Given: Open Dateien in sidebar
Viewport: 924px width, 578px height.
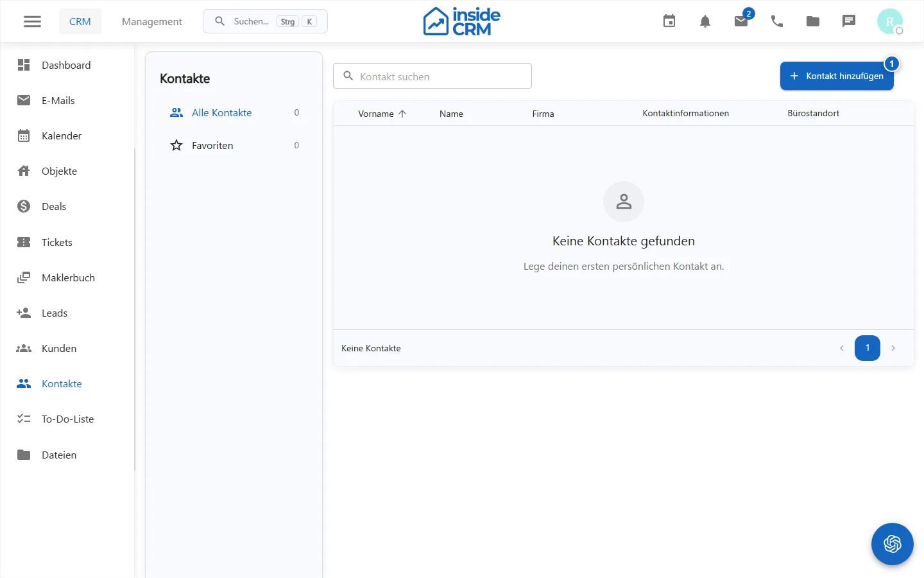Looking at the screenshot, I should (67, 455).
